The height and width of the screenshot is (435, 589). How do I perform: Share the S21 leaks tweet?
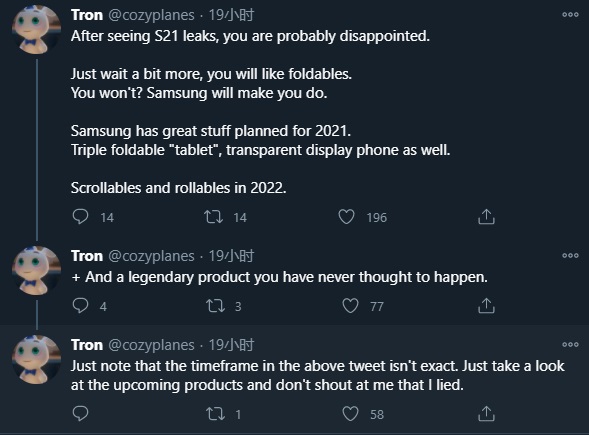486,217
